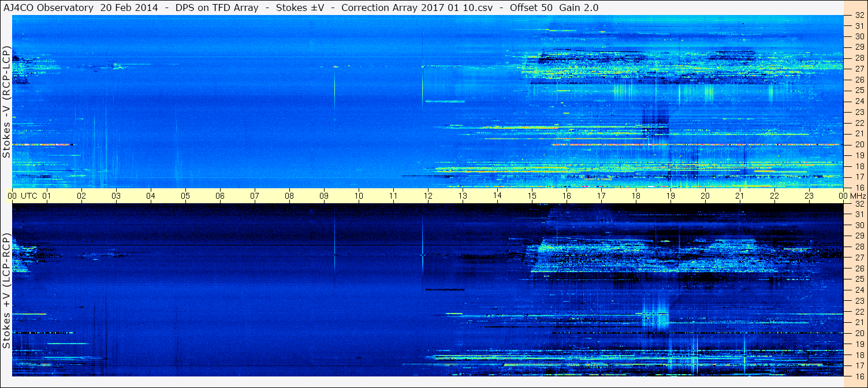Click the 32 MHz label of Stokes -V panel
868x388 pixels.
[x=859, y=16]
